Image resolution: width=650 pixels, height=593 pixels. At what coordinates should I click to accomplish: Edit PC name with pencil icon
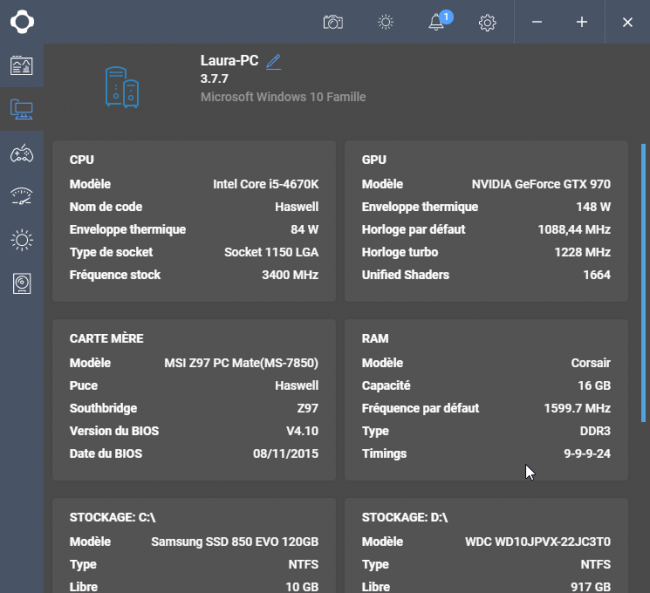[273, 62]
